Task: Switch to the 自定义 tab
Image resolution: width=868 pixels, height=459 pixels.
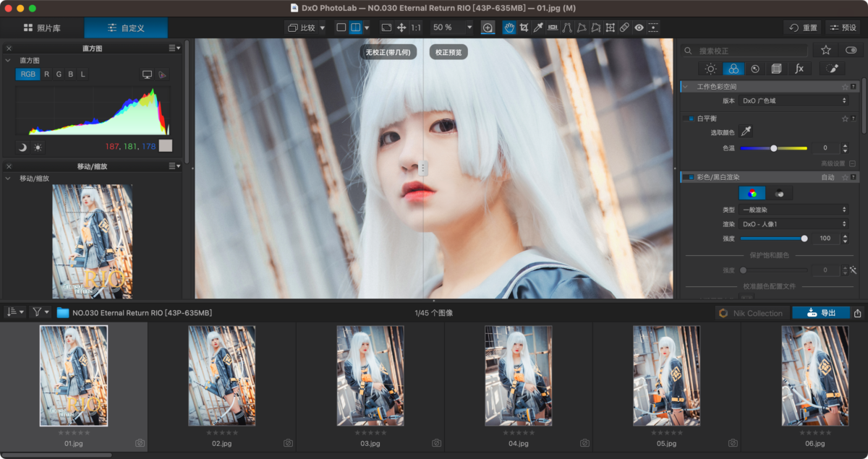Action: (126, 27)
